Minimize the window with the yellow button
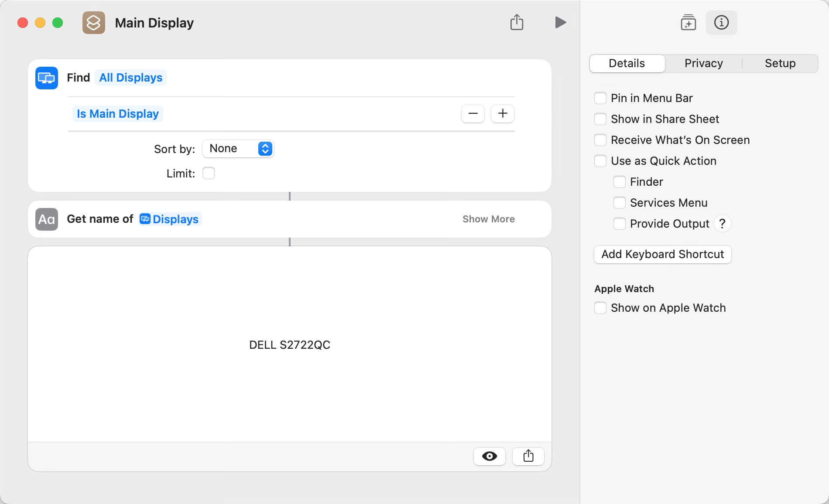Viewport: 829px width, 504px height. (x=40, y=23)
